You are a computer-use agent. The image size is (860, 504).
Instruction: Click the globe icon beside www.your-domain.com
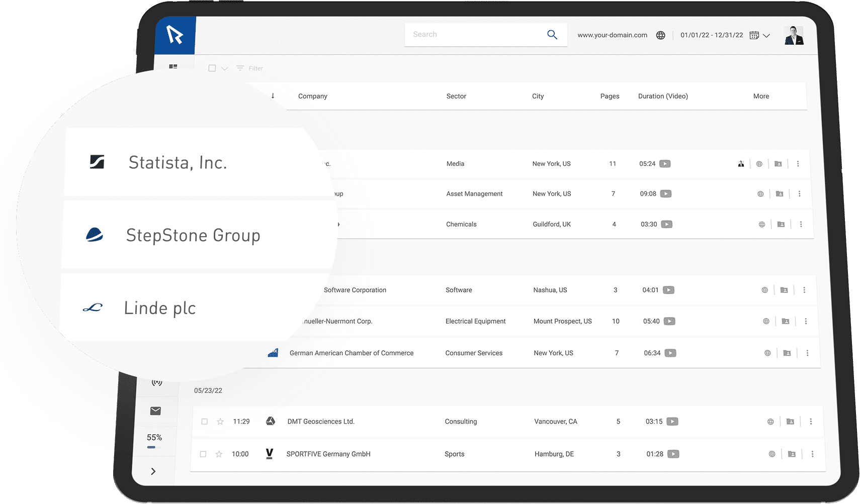[x=661, y=35]
